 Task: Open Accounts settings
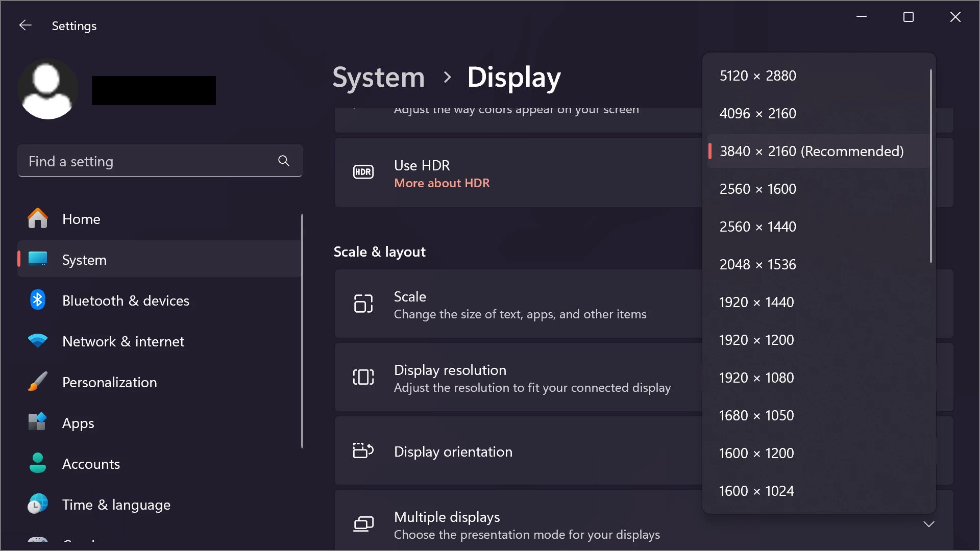click(91, 464)
